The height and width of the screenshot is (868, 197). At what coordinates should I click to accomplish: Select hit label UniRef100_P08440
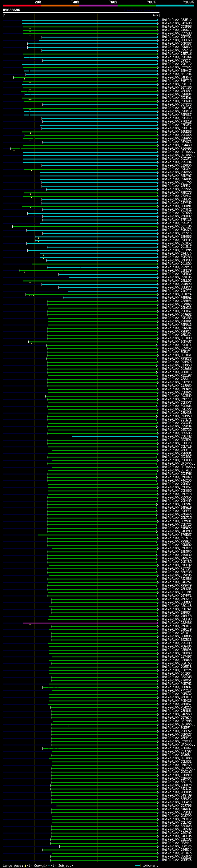click(x=177, y=514)
